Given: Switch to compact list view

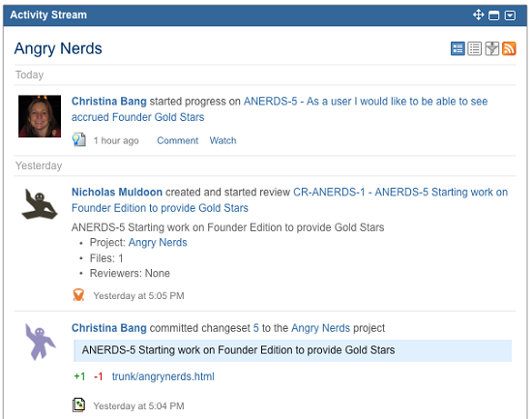Looking at the screenshot, I should point(475,48).
